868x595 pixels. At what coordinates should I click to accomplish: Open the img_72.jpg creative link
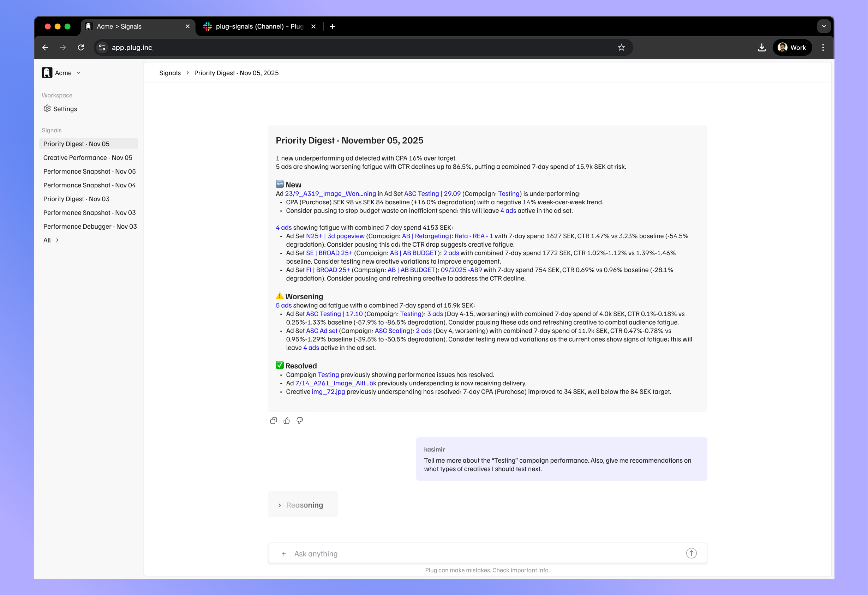coord(328,391)
